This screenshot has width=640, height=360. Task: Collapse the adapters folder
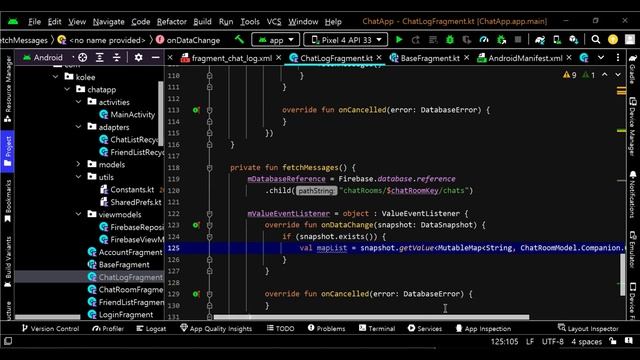click(78, 127)
